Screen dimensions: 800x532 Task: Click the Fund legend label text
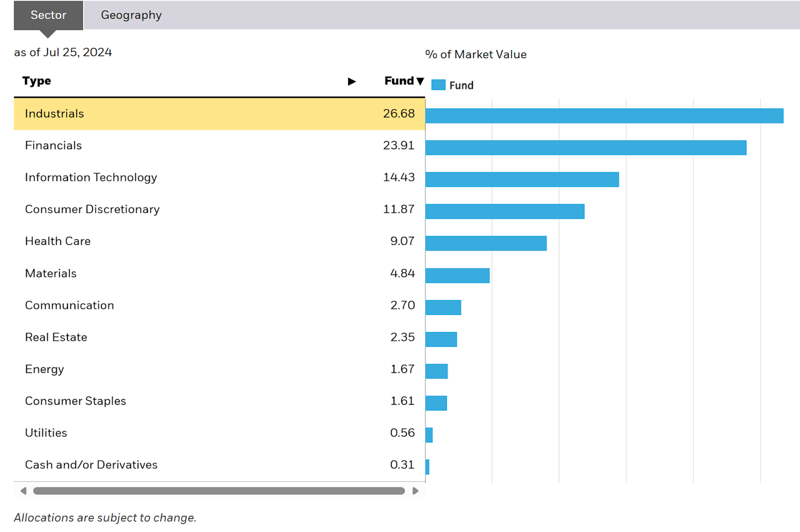pos(461,86)
